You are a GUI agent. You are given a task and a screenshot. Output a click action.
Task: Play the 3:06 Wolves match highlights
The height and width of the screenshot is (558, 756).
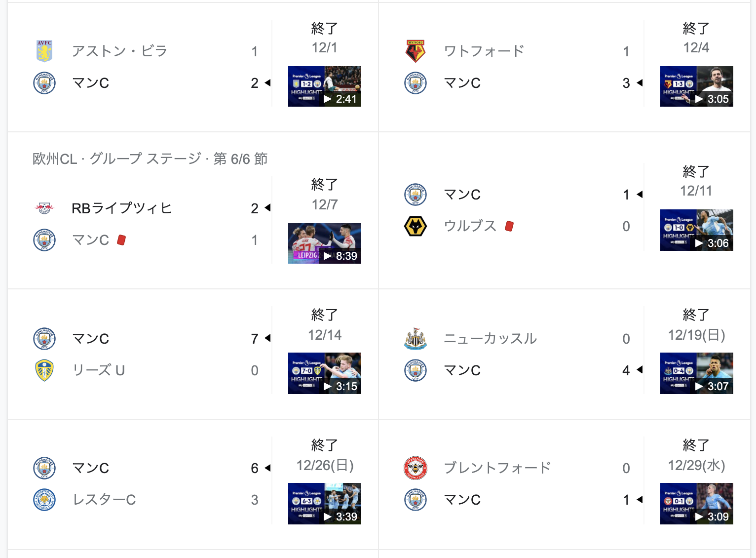coord(696,230)
